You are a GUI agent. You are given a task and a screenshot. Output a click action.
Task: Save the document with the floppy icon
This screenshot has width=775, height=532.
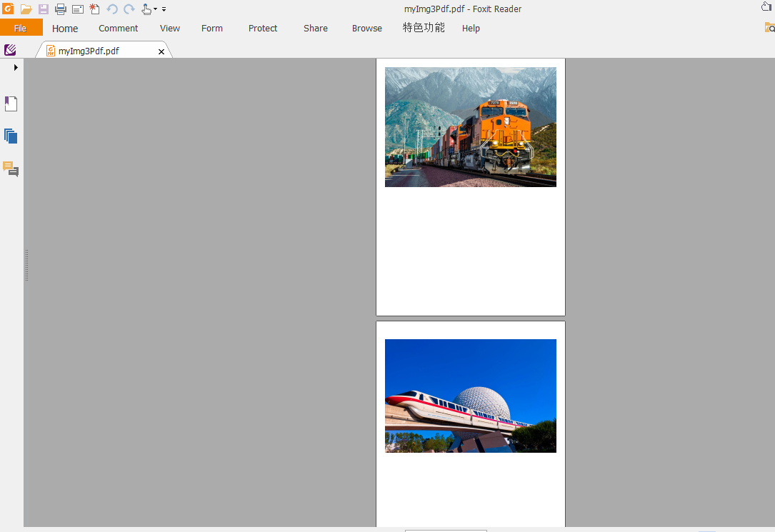44,9
